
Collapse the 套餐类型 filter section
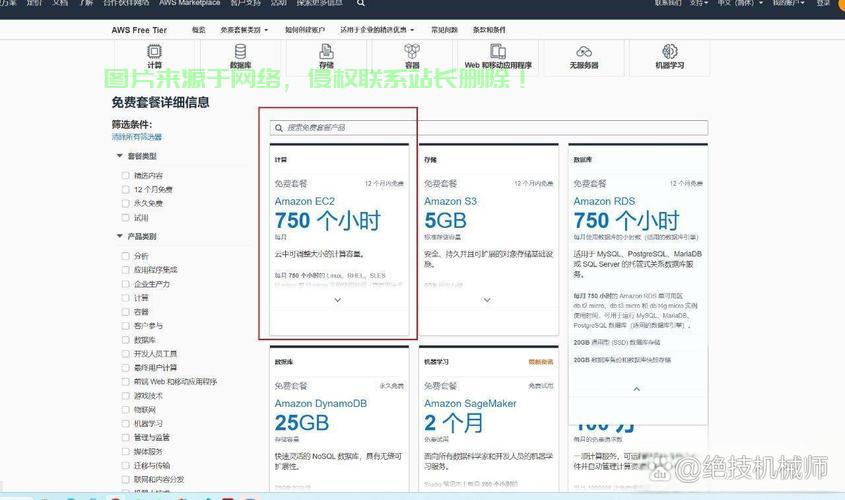[120, 156]
